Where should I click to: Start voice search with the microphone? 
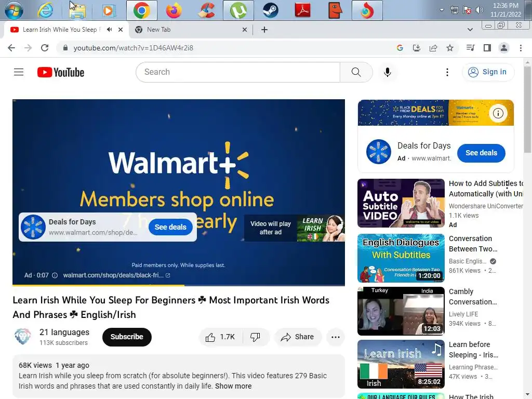pos(388,72)
